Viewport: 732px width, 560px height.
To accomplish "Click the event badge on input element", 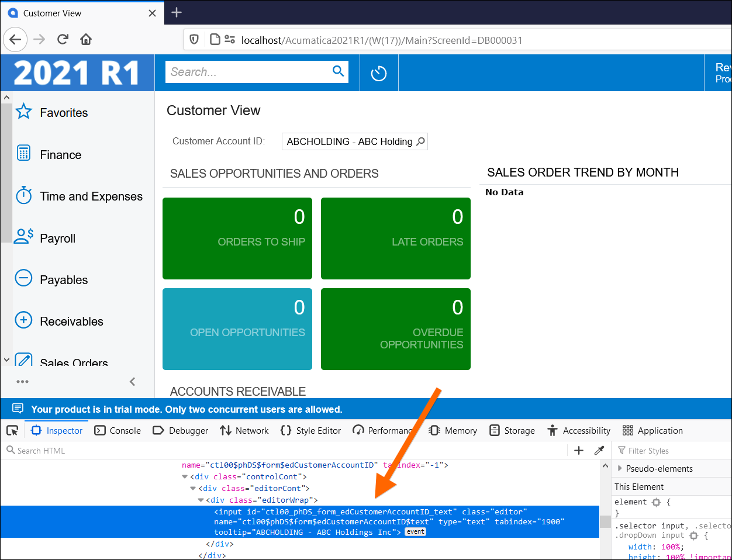I will [416, 532].
